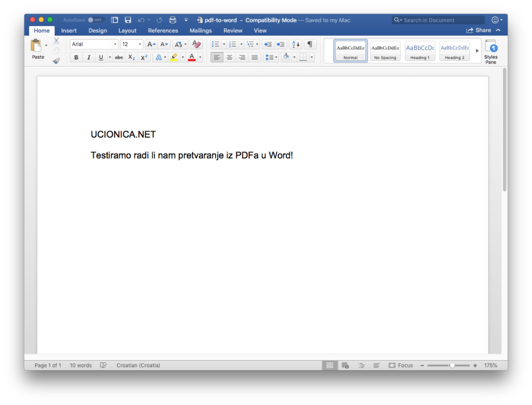Click the Share button
The width and height of the screenshot is (532, 405).
pos(479,30)
